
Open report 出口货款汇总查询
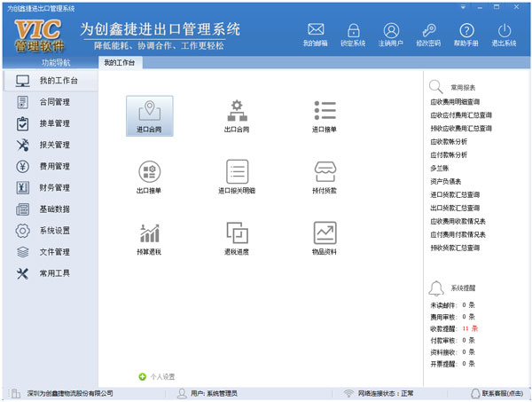[455, 208]
